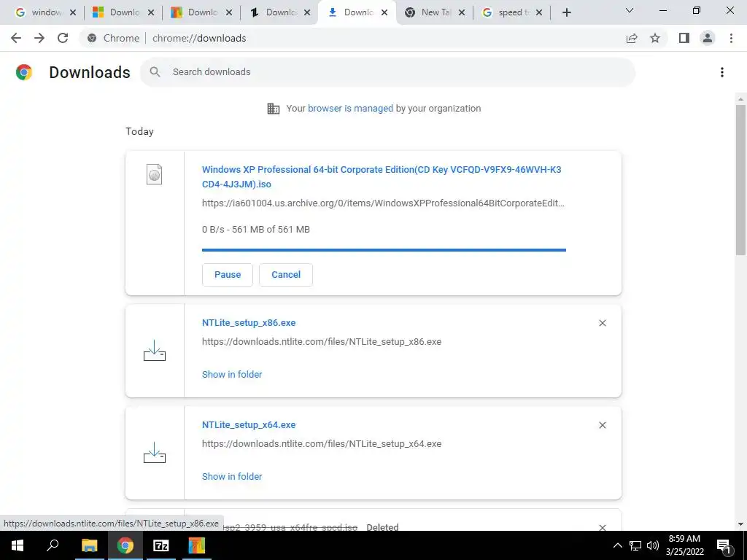This screenshot has height=560, width=747.
Task: Switch to the 'window' Google tab
Action: click(46, 13)
